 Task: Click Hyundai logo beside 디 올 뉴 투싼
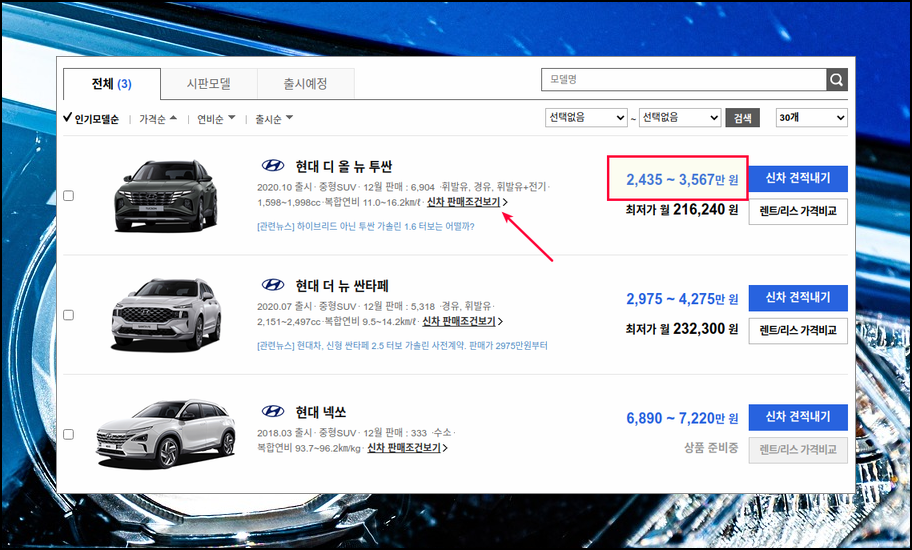click(273, 166)
